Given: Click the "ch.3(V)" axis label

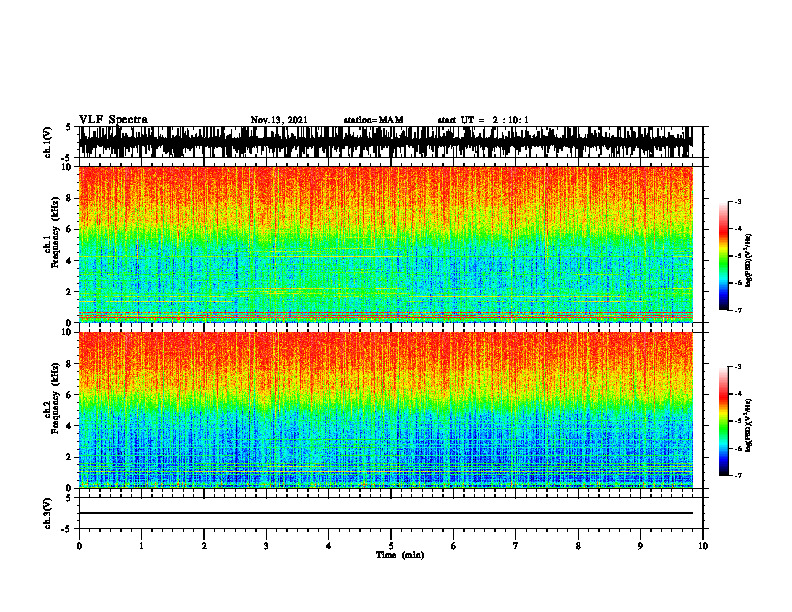Looking at the screenshot, I should coord(48,513).
